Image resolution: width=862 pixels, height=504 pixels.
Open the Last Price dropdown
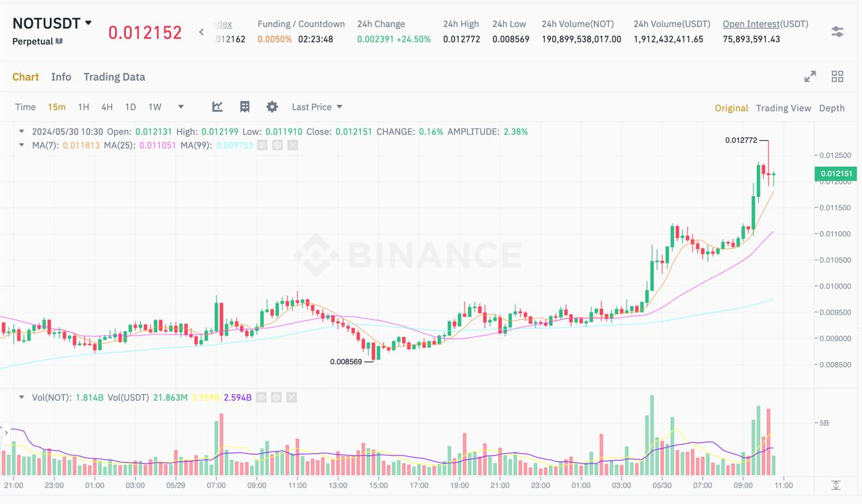tap(317, 107)
